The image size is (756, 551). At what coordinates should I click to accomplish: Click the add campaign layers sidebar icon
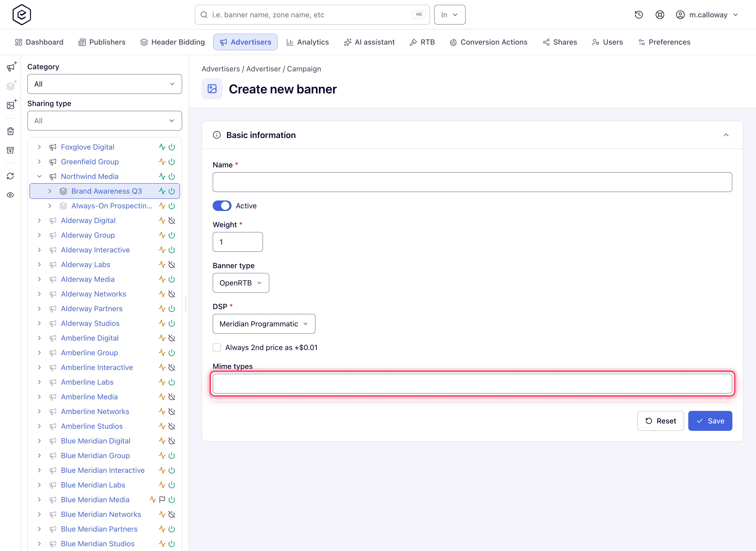coord(11,86)
